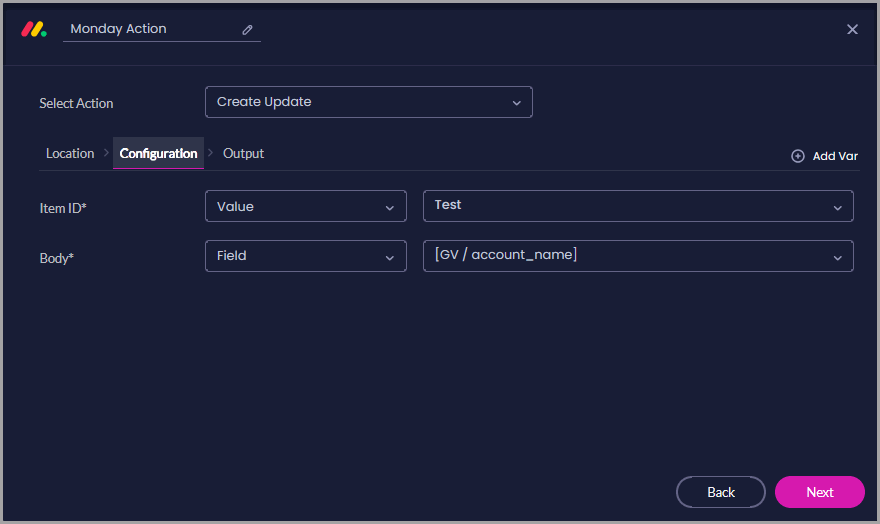Click the Select Action label
The width and height of the screenshot is (880, 524).
76,103
